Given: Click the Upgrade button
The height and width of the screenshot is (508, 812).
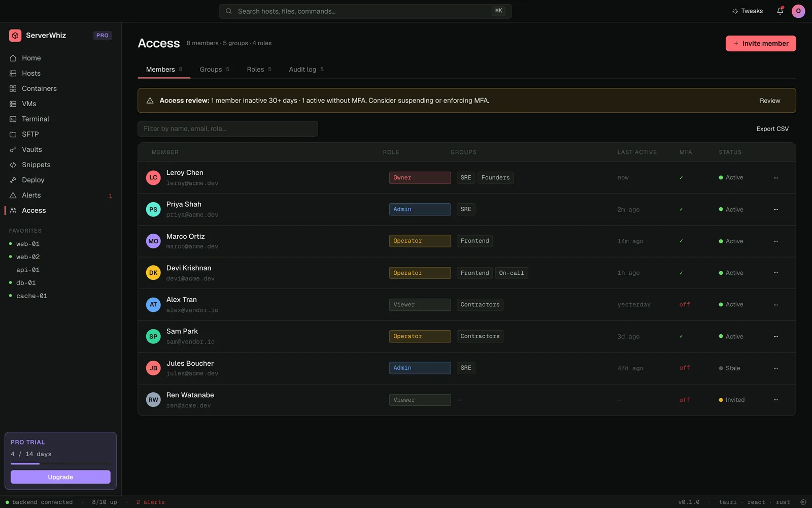Looking at the screenshot, I should pos(60,477).
